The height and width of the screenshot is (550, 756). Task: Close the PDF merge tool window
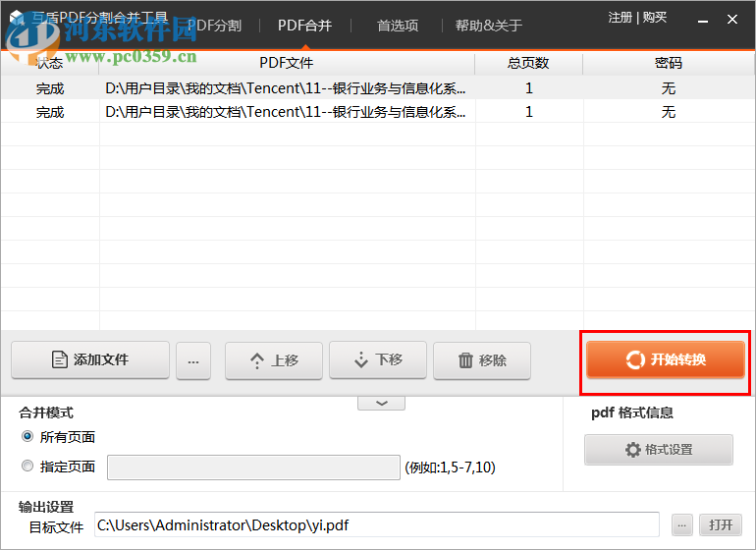click(x=731, y=20)
